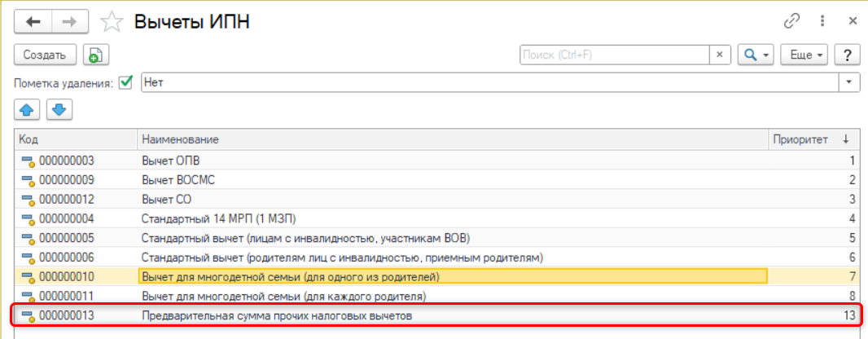Close the Вычеты ИПН window
This screenshot has height=339, width=868.
coord(853,22)
